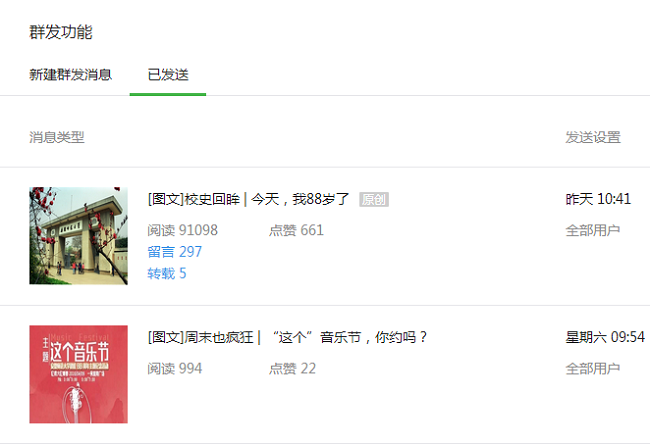
Task: Click the 发送设置 column header
Action: (593, 137)
